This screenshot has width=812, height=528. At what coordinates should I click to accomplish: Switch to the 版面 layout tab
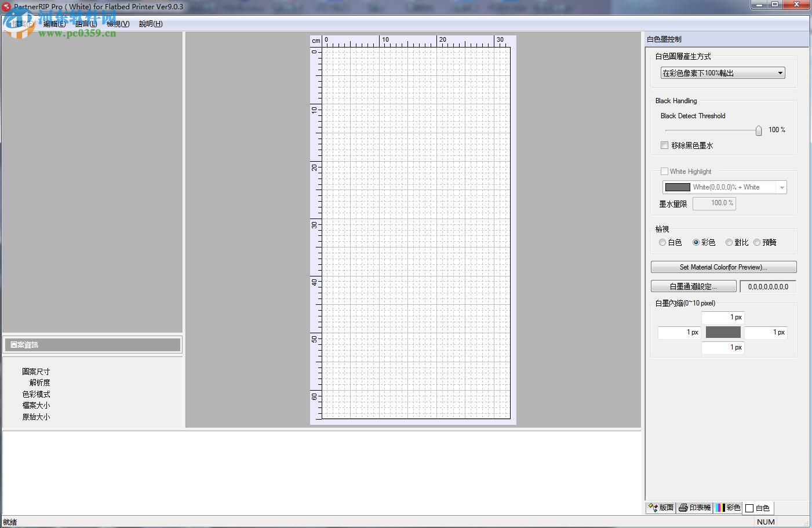pos(661,508)
